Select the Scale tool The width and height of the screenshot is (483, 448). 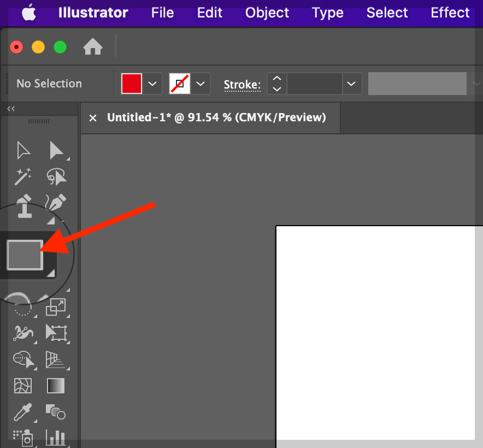[x=56, y=307]
